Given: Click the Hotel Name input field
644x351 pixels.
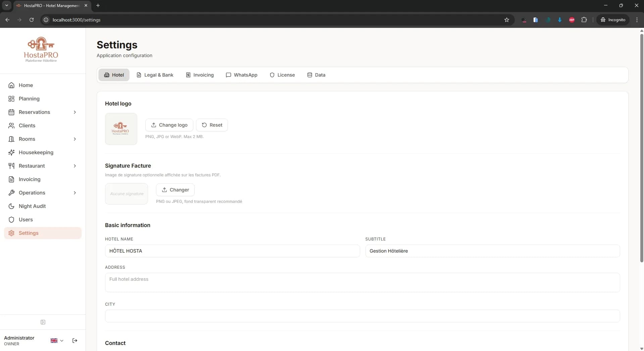Looking at the screenshot, I should point(232,251).
